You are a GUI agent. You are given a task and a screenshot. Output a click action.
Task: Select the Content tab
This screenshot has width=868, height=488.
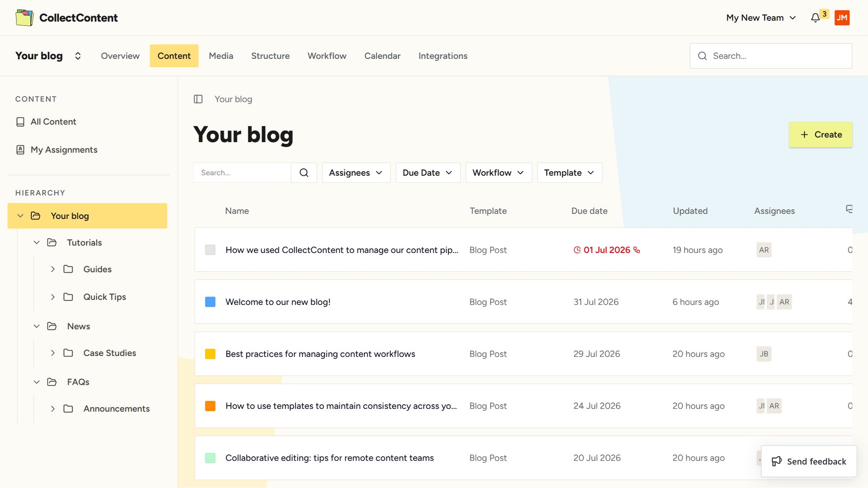[174, 56]
